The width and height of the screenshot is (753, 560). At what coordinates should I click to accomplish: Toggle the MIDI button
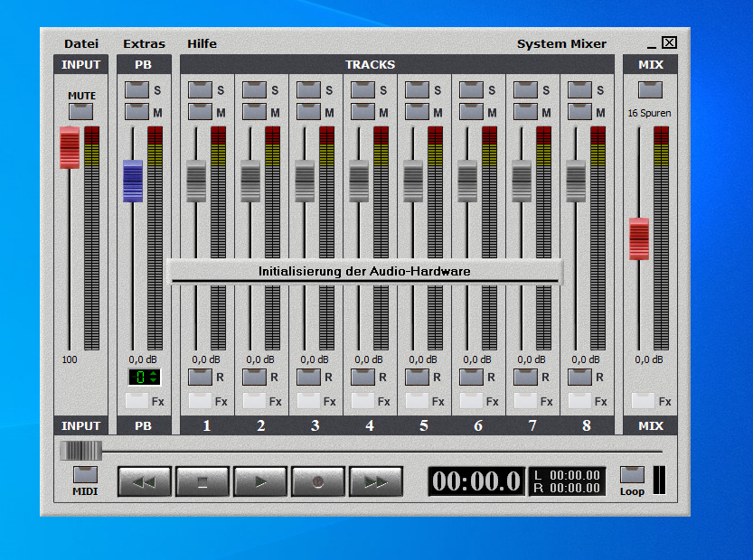tap(85, 474)
